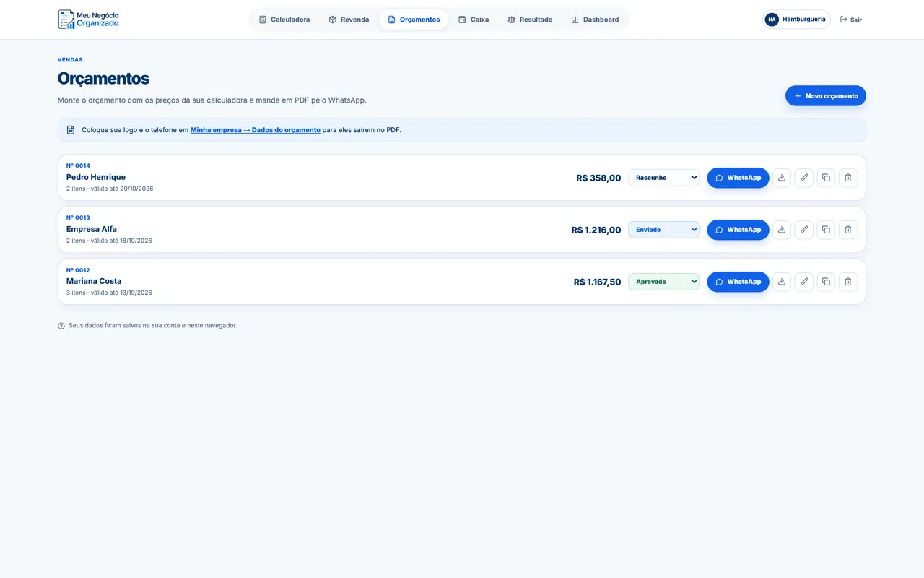Delete the Empresa Alfa quote
This screenshot has width=924, height=578.
point(848,230)
